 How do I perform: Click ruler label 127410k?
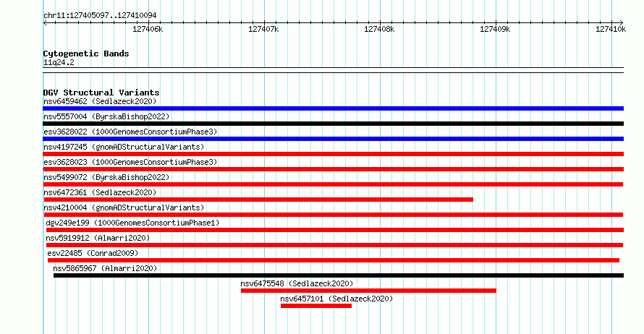[x=611, y=29]
